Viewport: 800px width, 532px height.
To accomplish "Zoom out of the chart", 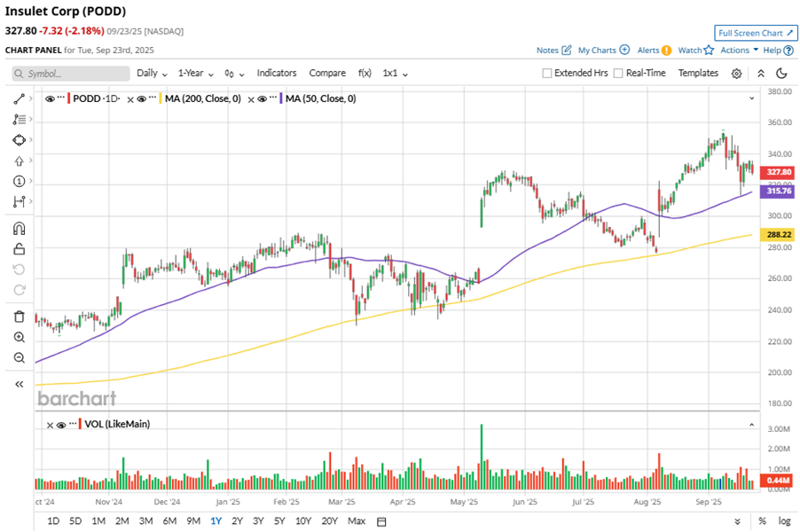I will 19,357.
